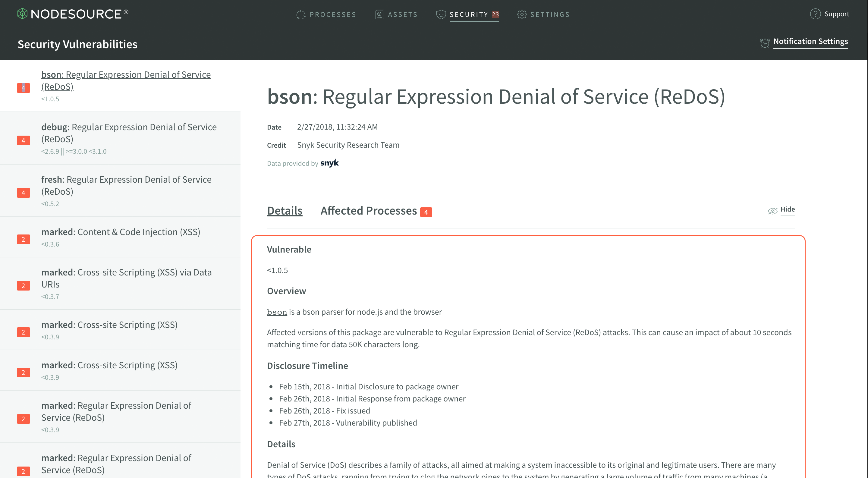Toggle the Hide eye icon

tap(772, 211)
